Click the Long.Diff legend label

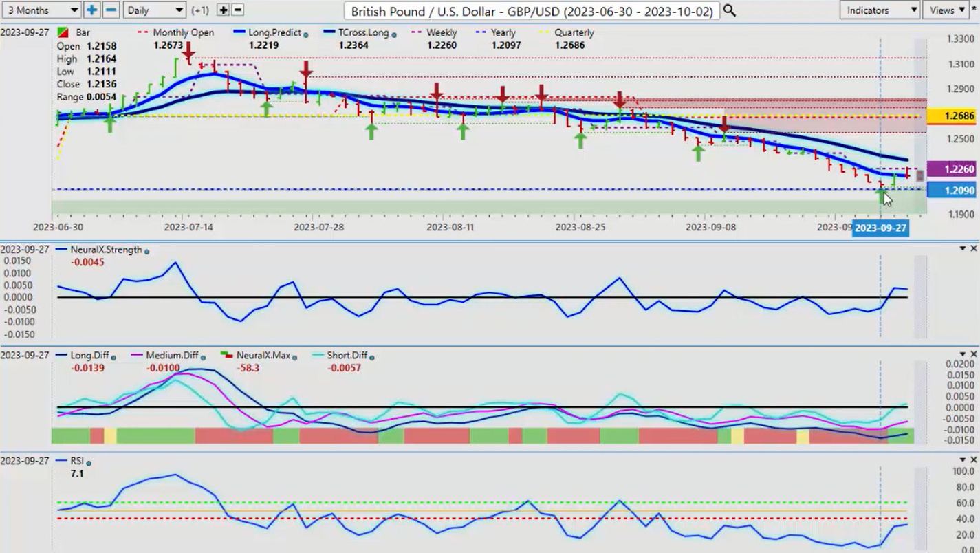[89, 356]
